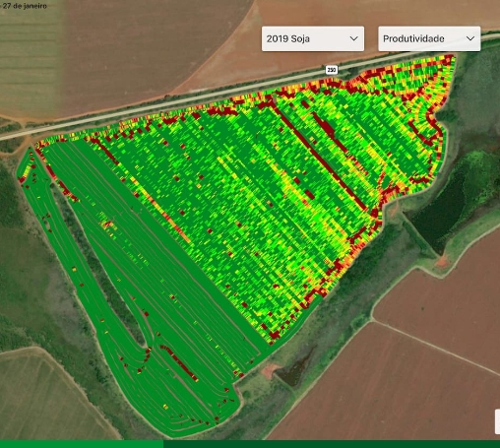Click the 27 de janeiro date label
Viewport: 500px width, 448px height.
click(25, 6)
